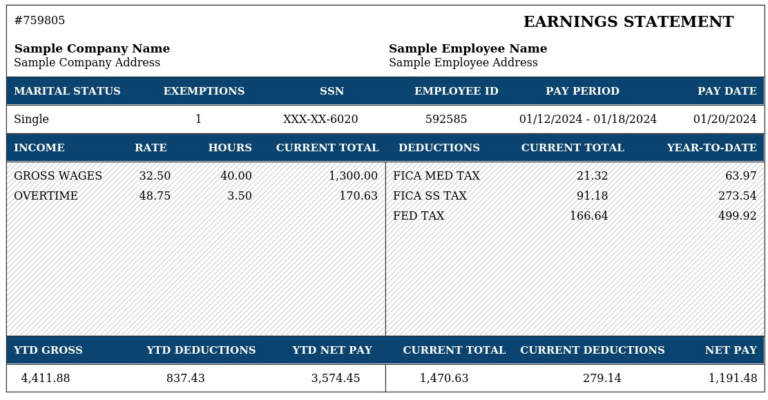Viewport: 768px width, 400px height.
Task: Click the YTD NET PAY header
Action: [332, 350]
